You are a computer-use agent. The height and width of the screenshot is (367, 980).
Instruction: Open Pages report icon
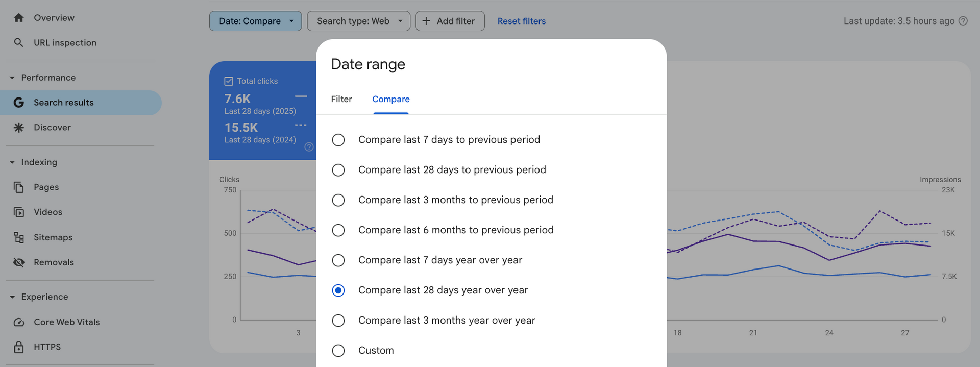pyautogui.click(x=19, y=187)
